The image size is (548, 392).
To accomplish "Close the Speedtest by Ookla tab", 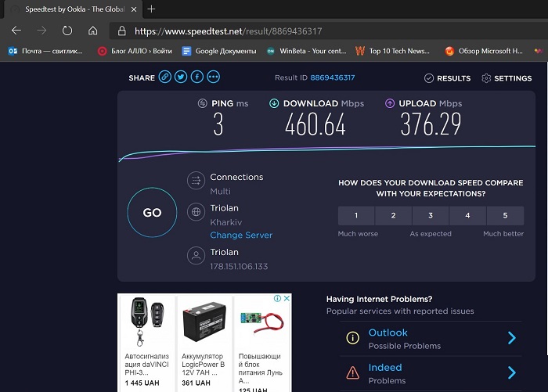I will point(134,9).
